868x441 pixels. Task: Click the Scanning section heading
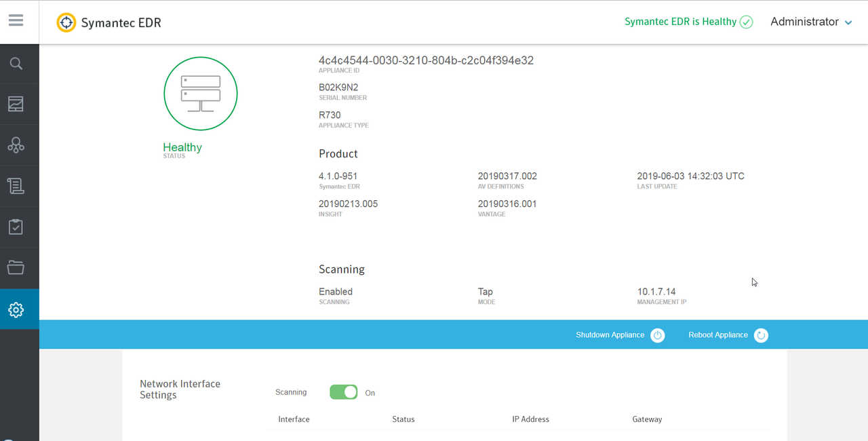[x=342, y=269]
